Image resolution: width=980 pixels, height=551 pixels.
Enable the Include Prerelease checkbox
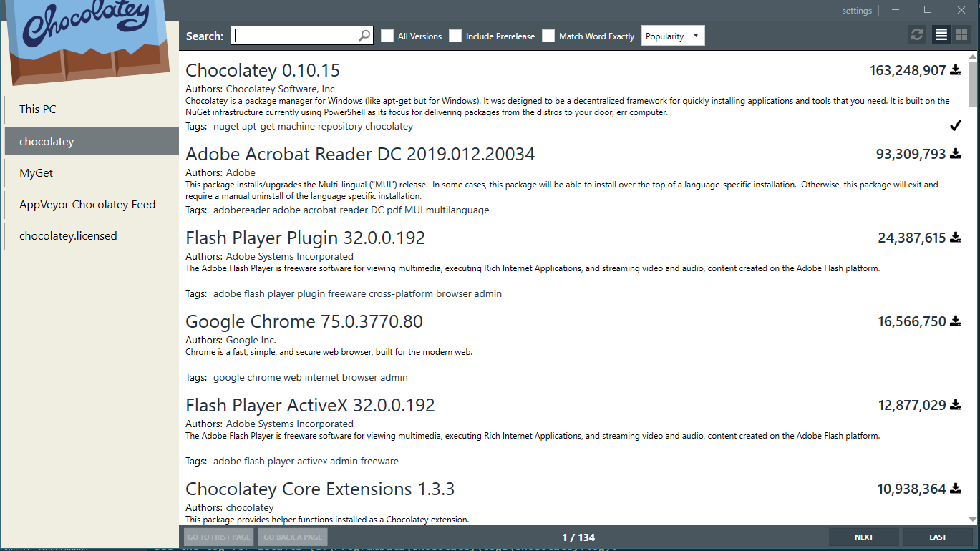[455, 35]
